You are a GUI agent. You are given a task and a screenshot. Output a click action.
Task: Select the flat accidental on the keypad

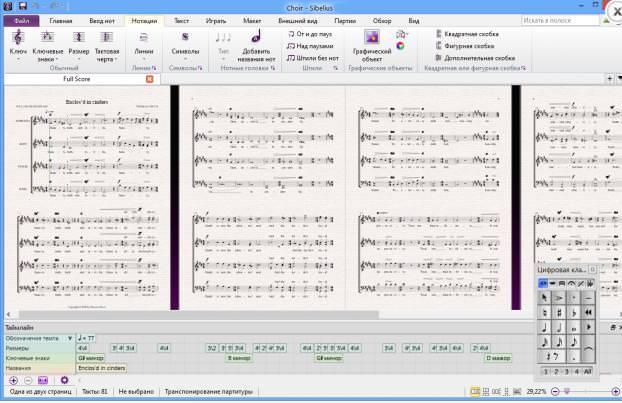click(x=574, y=313)
